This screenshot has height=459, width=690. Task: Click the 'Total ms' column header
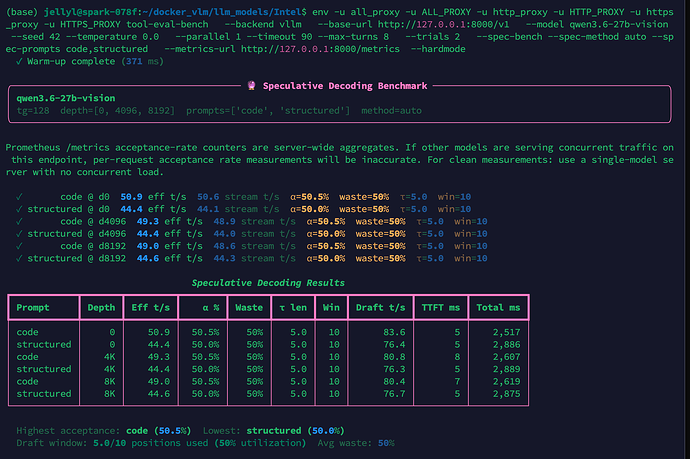tap(499, 308)
